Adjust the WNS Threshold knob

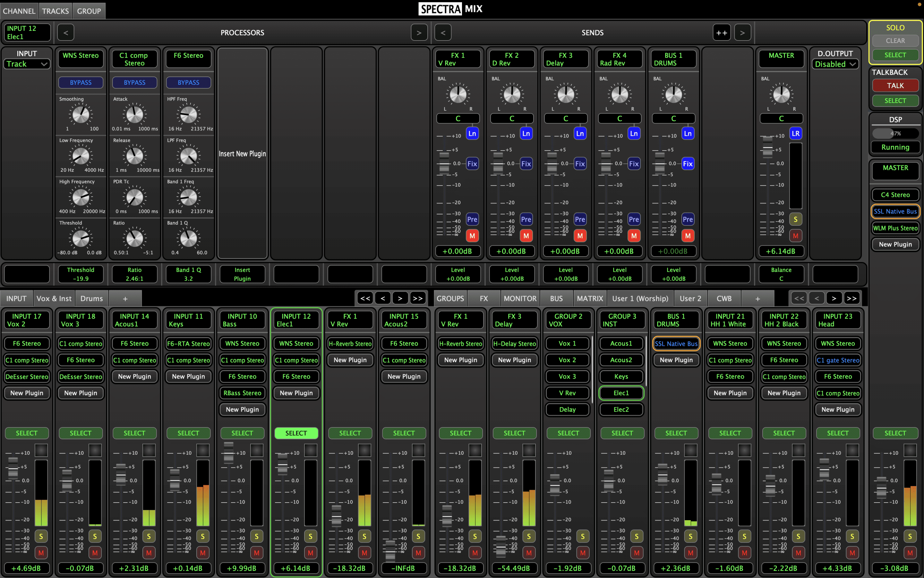click(x=81, y=239)
